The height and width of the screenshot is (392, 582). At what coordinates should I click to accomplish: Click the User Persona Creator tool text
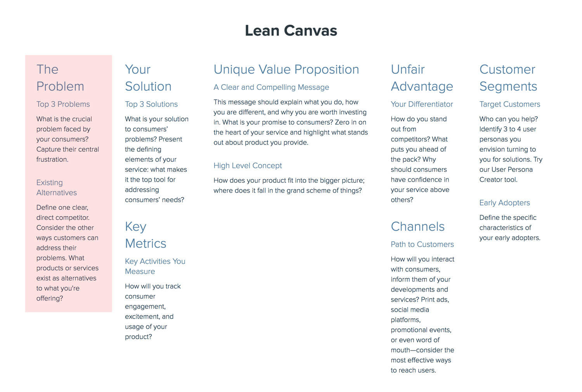[x=506, y=174]
